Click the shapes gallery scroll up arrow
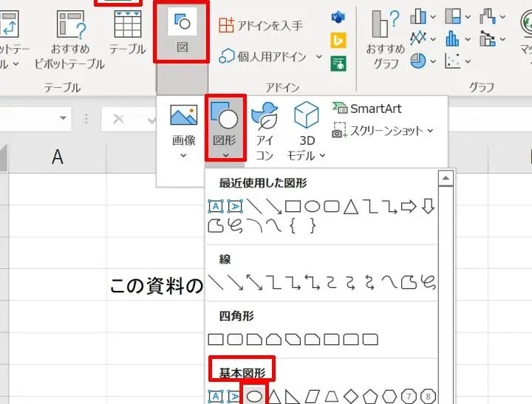 pos(446,179)
